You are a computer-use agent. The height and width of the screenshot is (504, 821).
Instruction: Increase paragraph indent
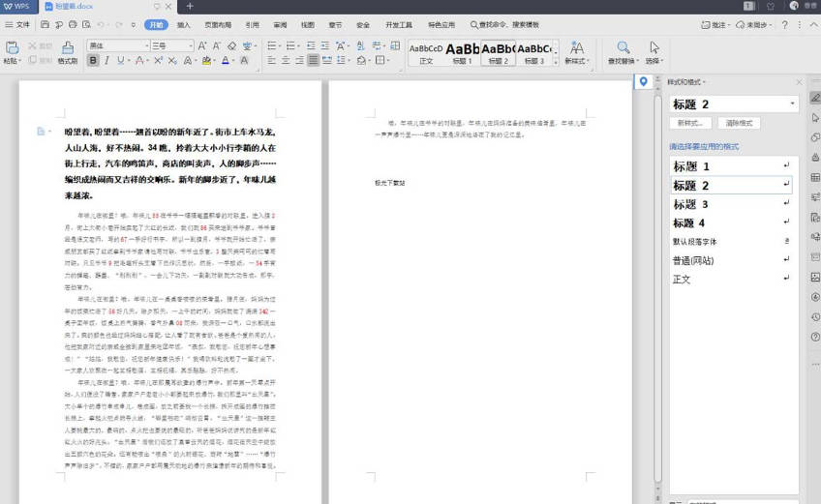(x=325, y=46)
